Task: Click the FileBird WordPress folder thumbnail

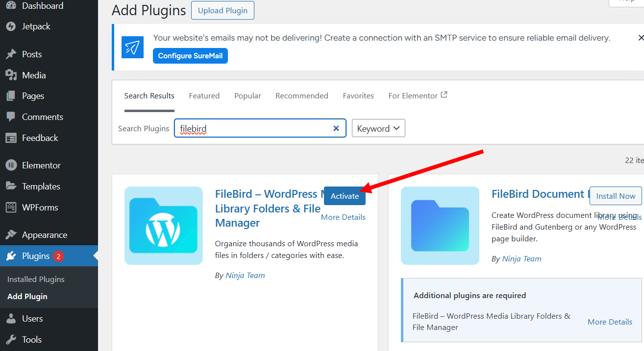Action: [164, 226]
